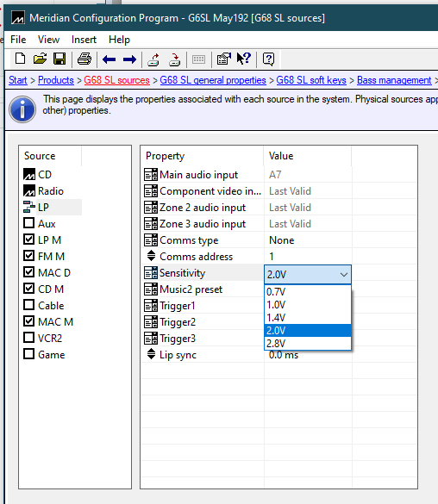Enable the Cable source checkbox
This screenshot has width=438, height=504.
(29, 305)
